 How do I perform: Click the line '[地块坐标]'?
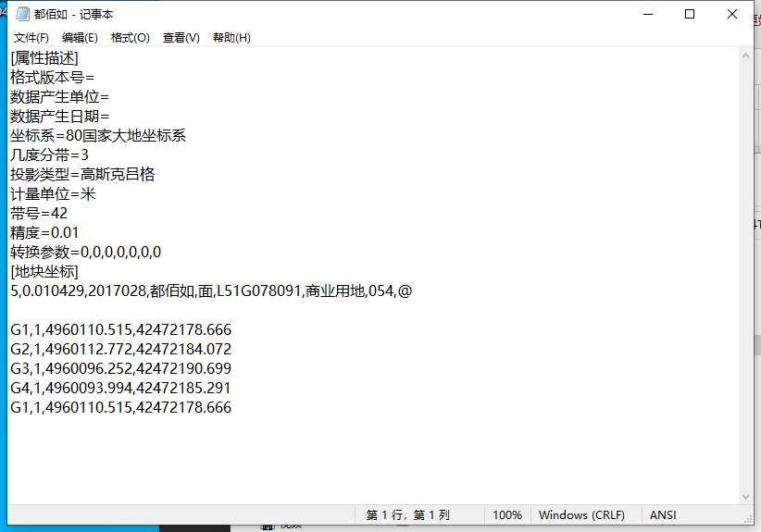point(44,272)
